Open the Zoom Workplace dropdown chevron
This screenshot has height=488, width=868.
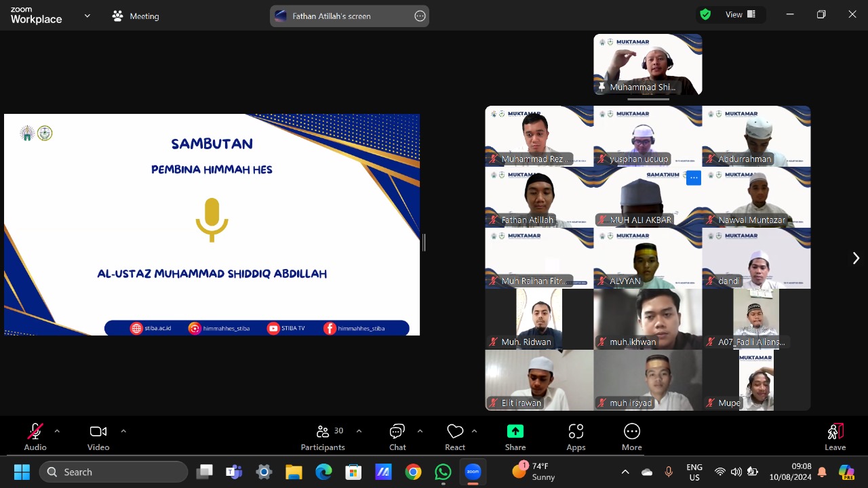[x=87, y=16]
